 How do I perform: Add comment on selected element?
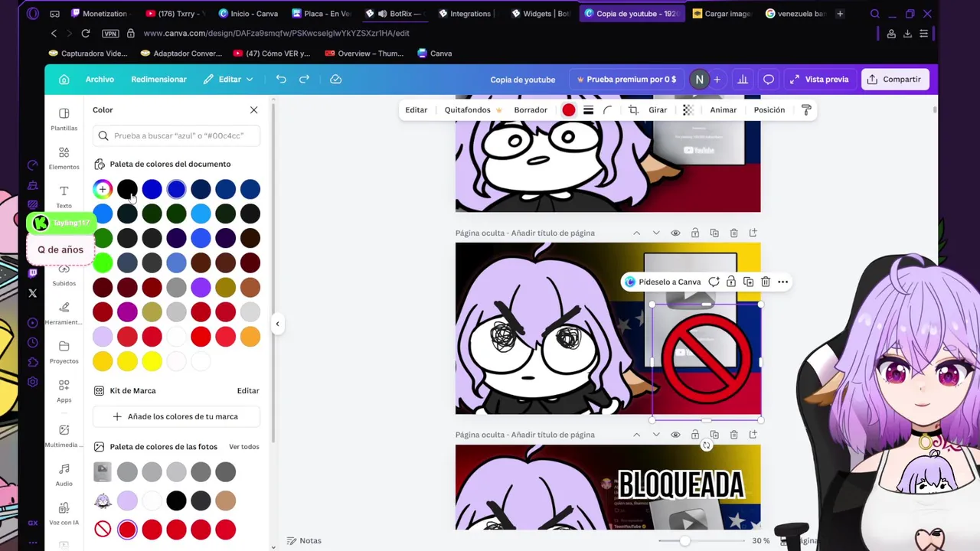pyautogui.click(x=714, y=282)
